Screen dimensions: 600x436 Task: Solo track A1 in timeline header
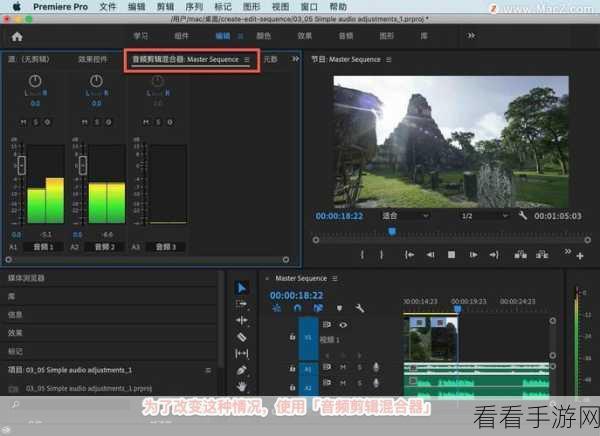359,367
